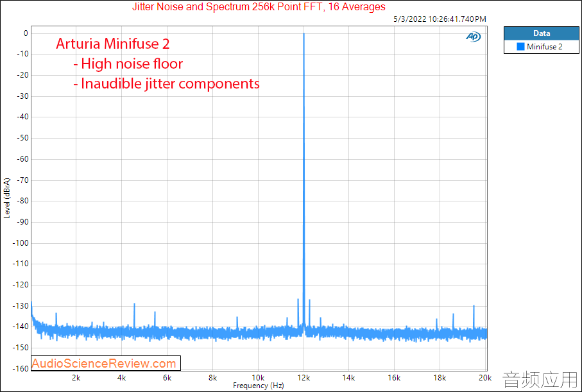Select the '-130' level tick label
The width and height of the screenshot is (582, 392).
20,306
